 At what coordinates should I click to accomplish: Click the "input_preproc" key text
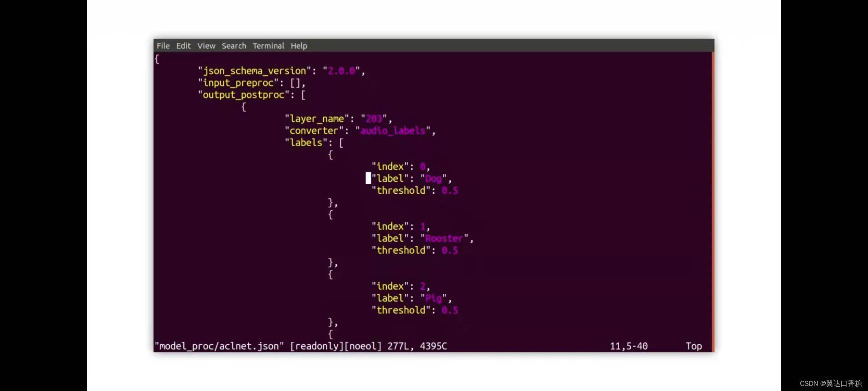tap(238, 83)
